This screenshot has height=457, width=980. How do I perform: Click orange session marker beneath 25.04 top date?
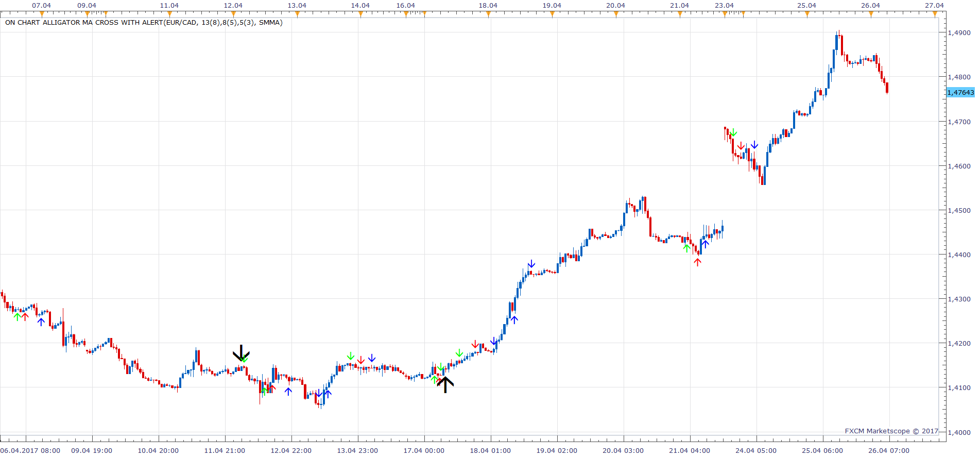click(807, 14)
